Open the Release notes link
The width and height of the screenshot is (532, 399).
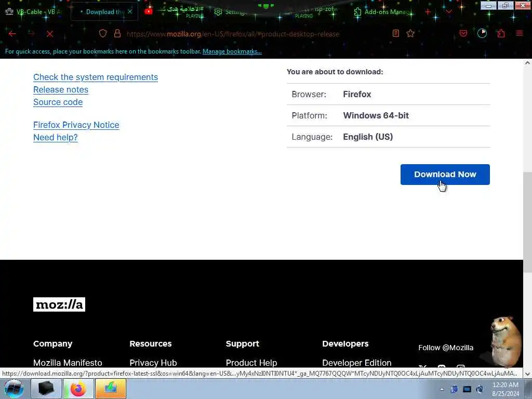61,89
